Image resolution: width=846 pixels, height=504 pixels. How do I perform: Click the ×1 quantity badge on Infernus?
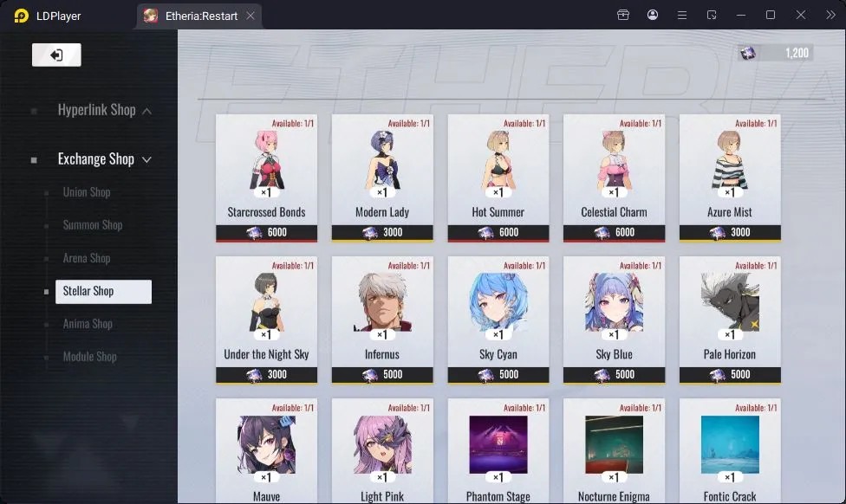coord(382,335)
